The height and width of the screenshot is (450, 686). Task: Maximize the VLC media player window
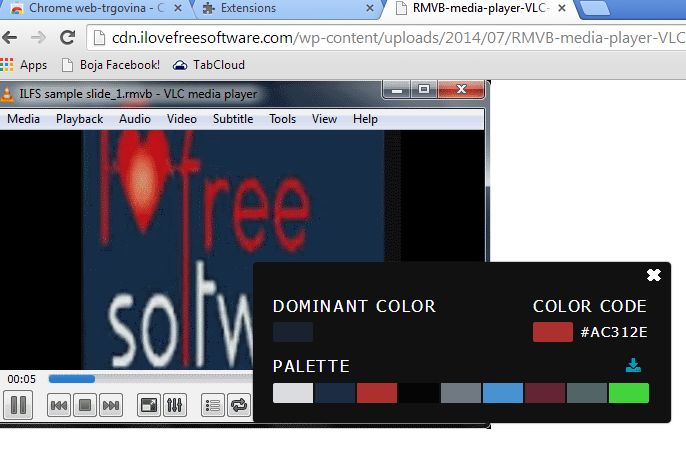click(x=424, y=90)
